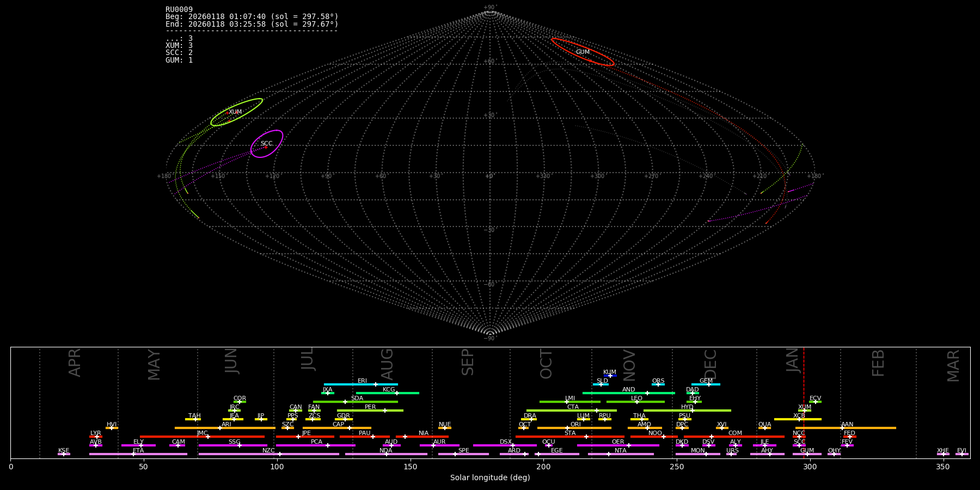The image size is (980, 490).
Task: Click the GEM shower peak marker
Action: coord(708,384)
